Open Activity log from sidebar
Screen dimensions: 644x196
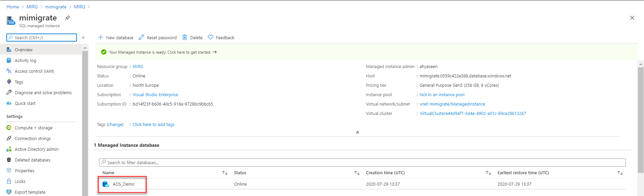point(25,60)
